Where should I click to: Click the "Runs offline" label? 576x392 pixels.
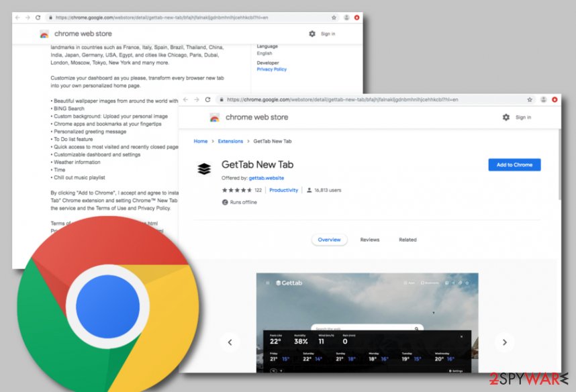point(244,202)
